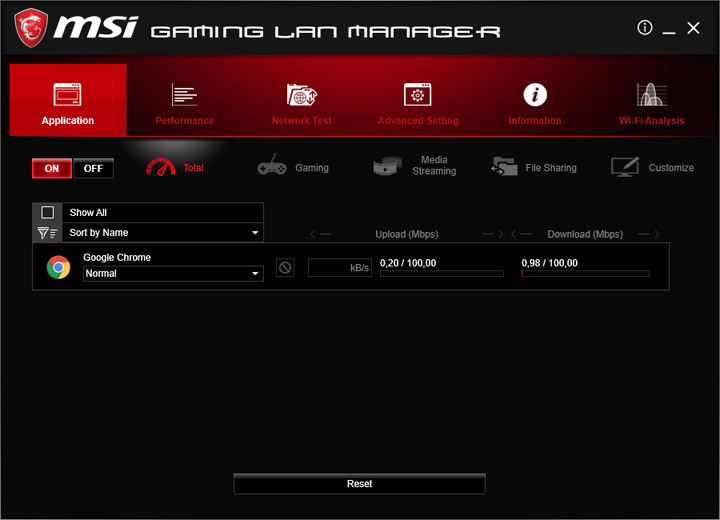Open the Normal priority dropdown for Chrome
This screenshot has width=720, height=520.
tap(173, 273)
